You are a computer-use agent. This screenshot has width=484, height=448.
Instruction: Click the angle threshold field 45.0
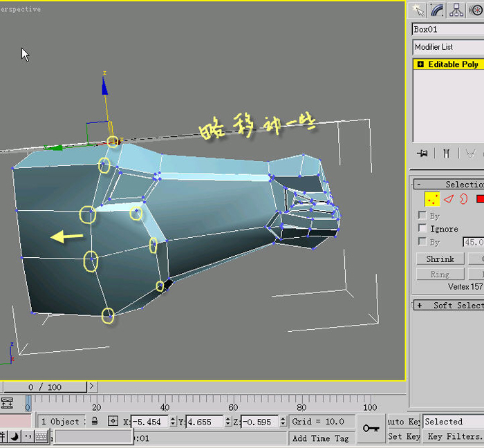[x=474, y=242]
